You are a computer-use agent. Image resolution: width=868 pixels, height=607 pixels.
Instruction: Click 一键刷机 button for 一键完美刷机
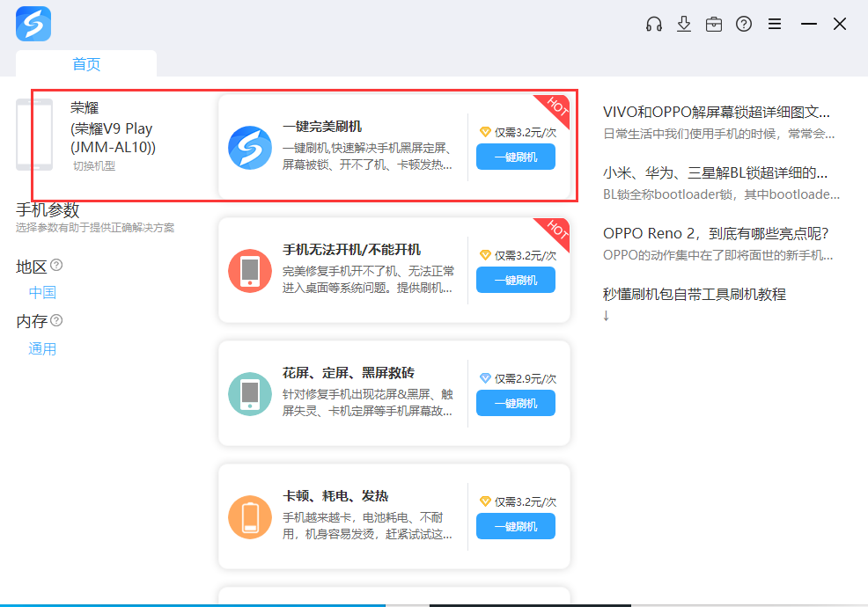click(515, 157)
